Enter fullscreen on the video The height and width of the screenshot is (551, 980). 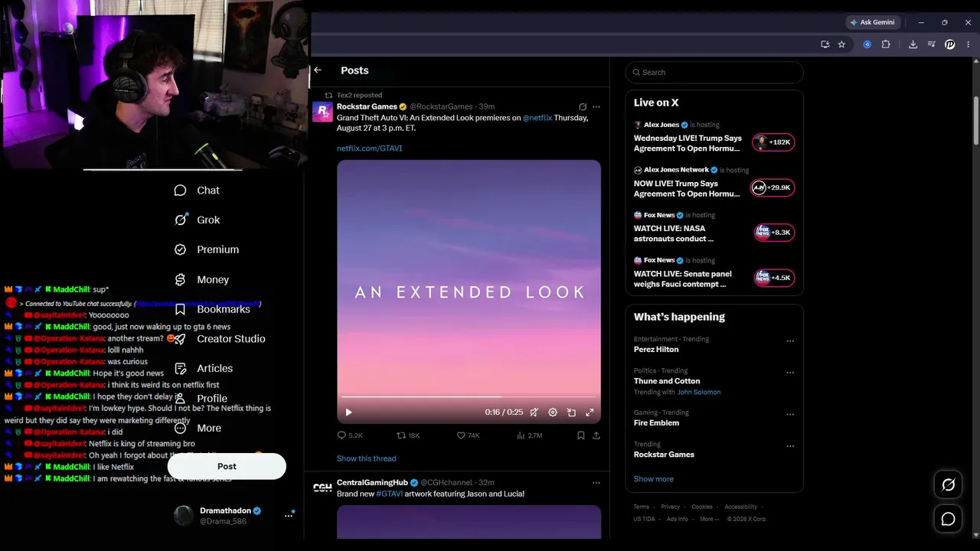tap(590, 412)
